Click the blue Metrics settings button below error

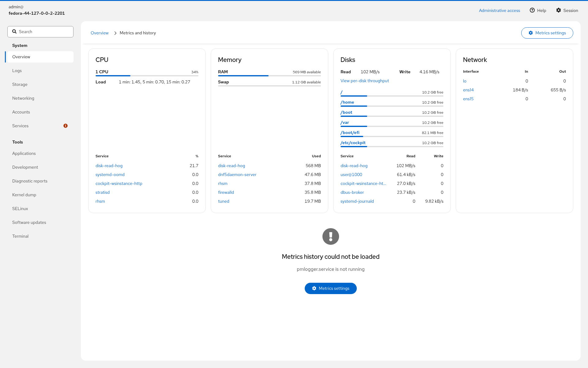(x=331, y=288)
